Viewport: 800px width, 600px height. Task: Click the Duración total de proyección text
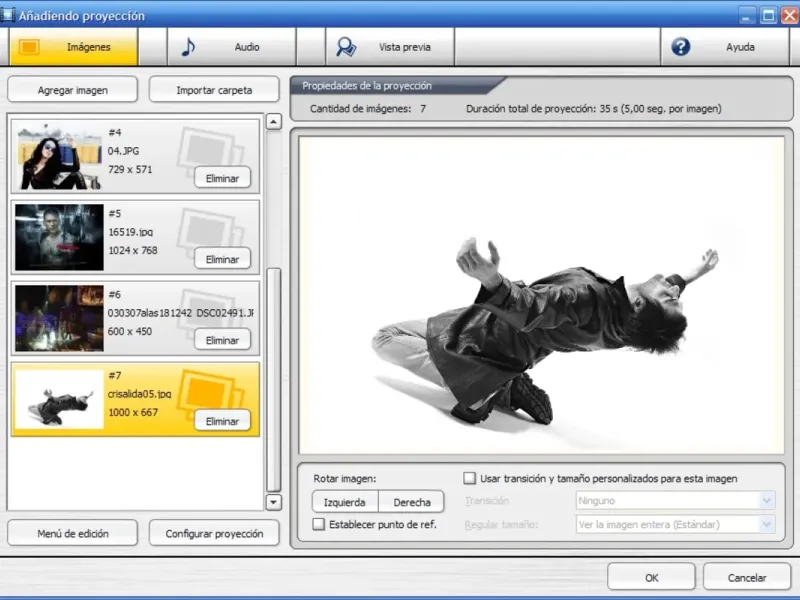tap(593, 109)
